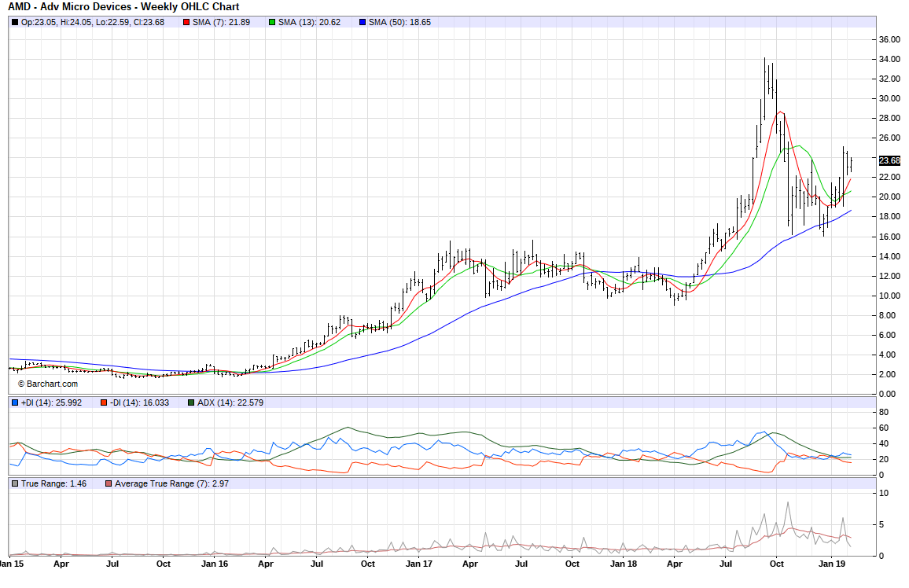Click the 30.00 price axis label

(x=890, y=98)
